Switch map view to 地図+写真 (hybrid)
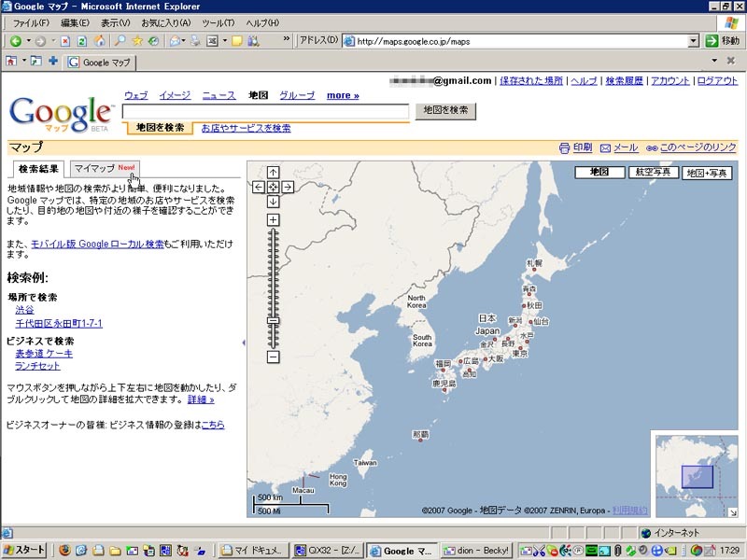 click(706, 173)
